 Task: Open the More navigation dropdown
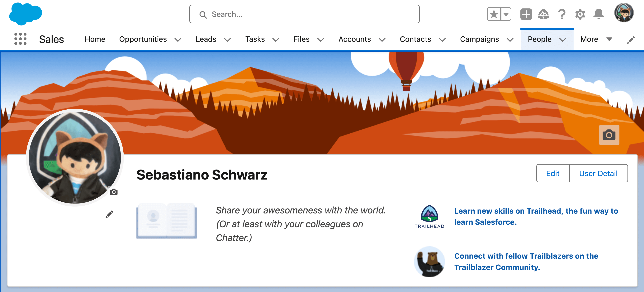(596, 39)
